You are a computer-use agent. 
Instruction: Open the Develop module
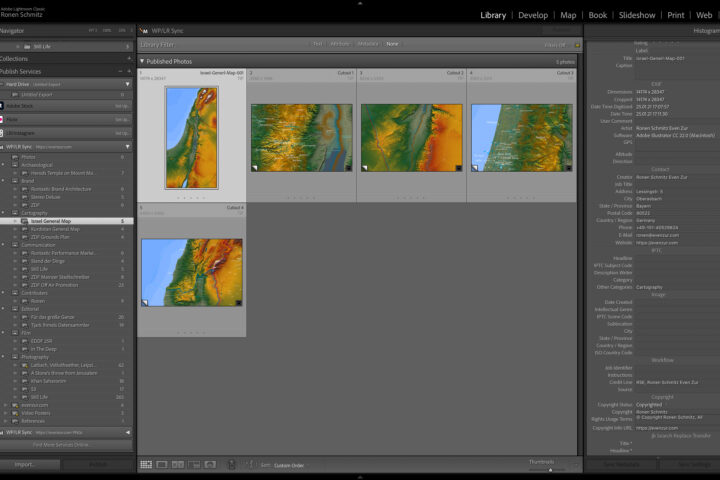coord(533,15)
